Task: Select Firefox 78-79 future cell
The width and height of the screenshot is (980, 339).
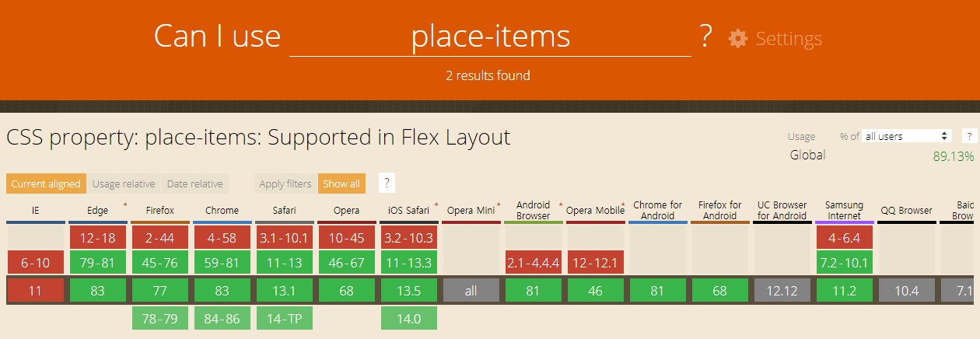Action: [159, 318]
